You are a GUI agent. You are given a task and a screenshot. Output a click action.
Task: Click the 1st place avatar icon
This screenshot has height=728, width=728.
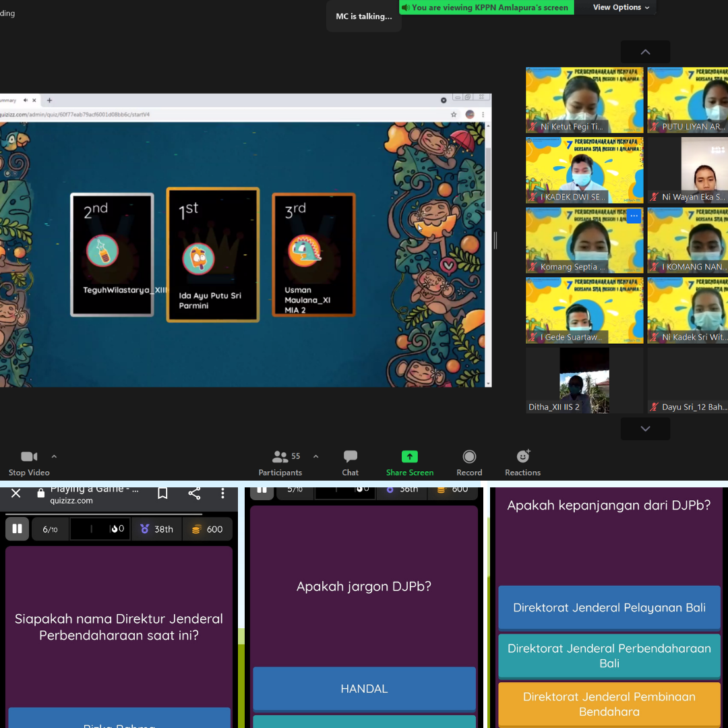coord(198,259)
